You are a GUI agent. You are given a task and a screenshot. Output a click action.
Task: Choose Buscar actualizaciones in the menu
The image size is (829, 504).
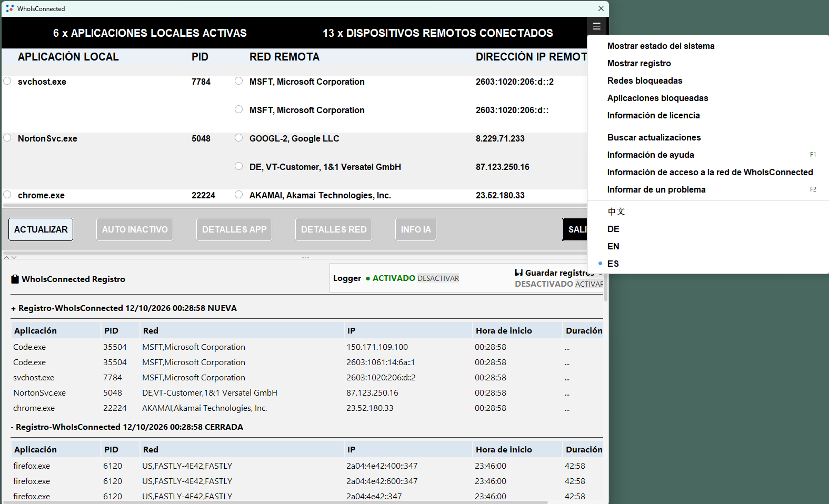click(x=708, y=137)
